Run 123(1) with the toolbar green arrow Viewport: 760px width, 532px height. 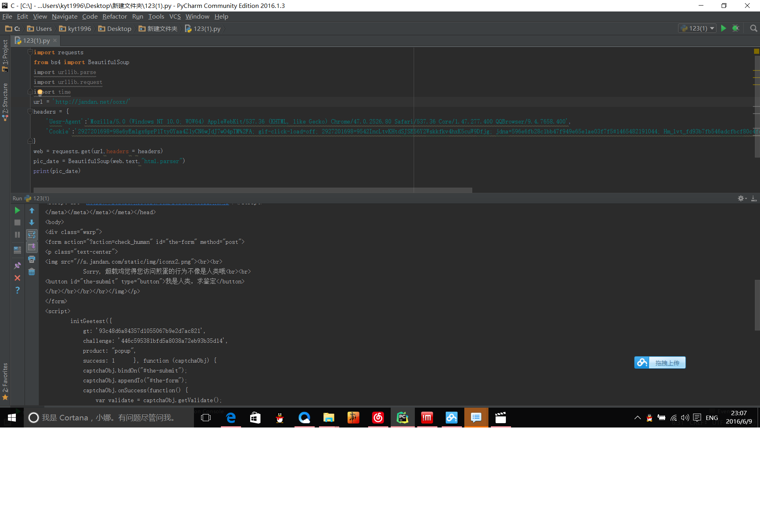724,28
